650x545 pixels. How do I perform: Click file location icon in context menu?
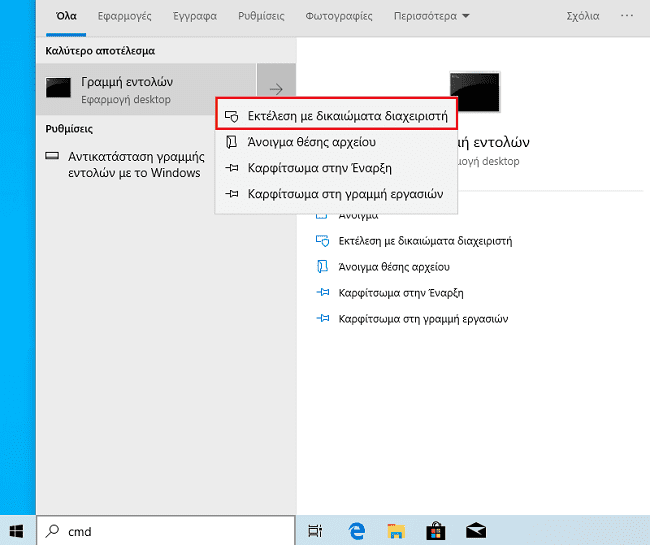coord(231,142)
